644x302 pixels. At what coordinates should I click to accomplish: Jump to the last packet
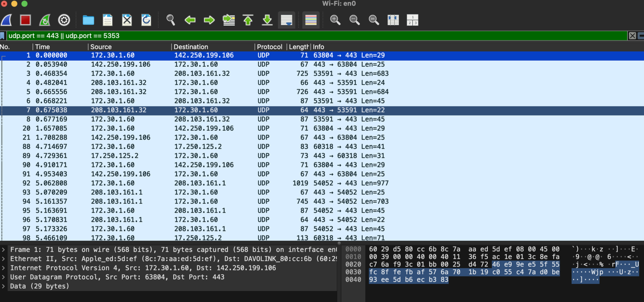(267, 20)
